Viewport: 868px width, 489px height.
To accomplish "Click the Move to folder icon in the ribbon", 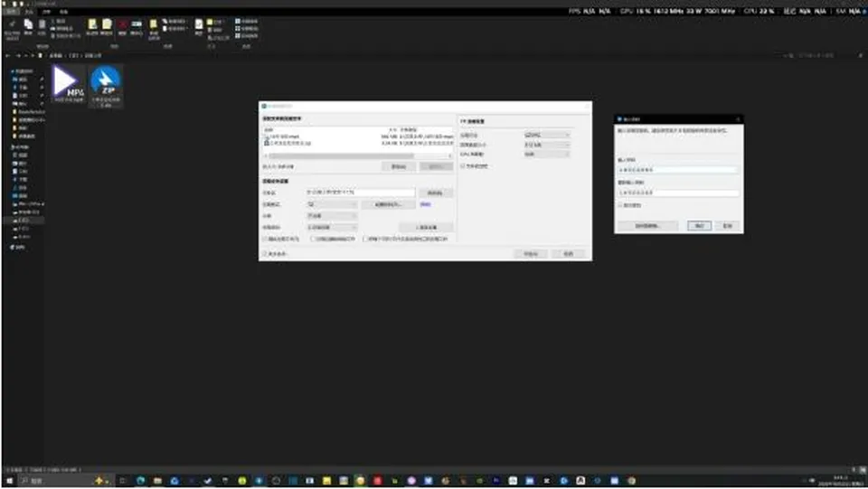I will click(92, 26).
